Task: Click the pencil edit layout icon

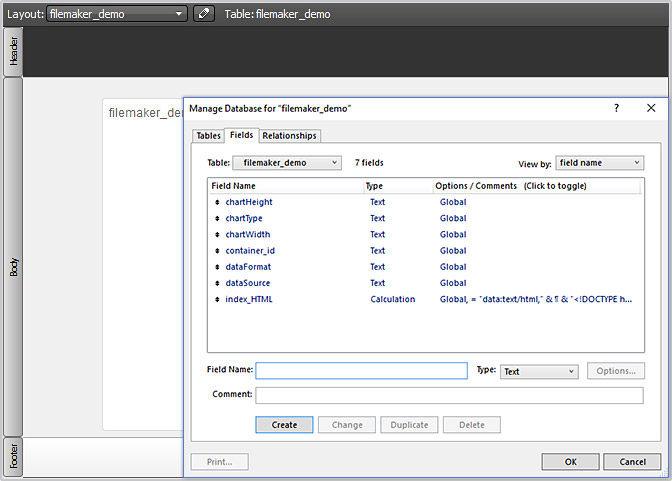Action: coord(203,14)
